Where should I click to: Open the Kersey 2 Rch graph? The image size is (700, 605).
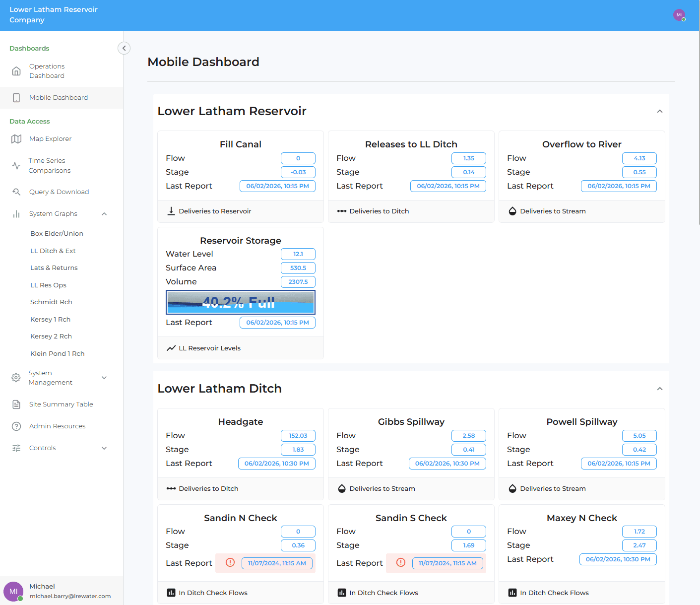(x=51, y=336)
